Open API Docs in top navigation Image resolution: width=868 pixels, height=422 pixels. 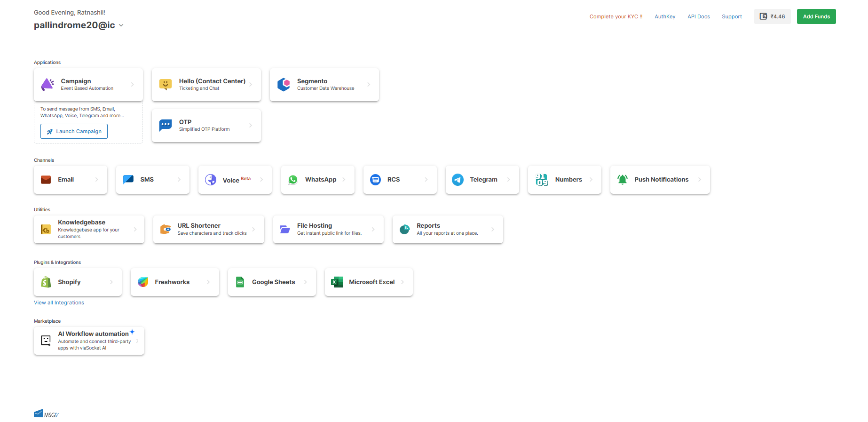pyautogui.click(x=699, y=16)
